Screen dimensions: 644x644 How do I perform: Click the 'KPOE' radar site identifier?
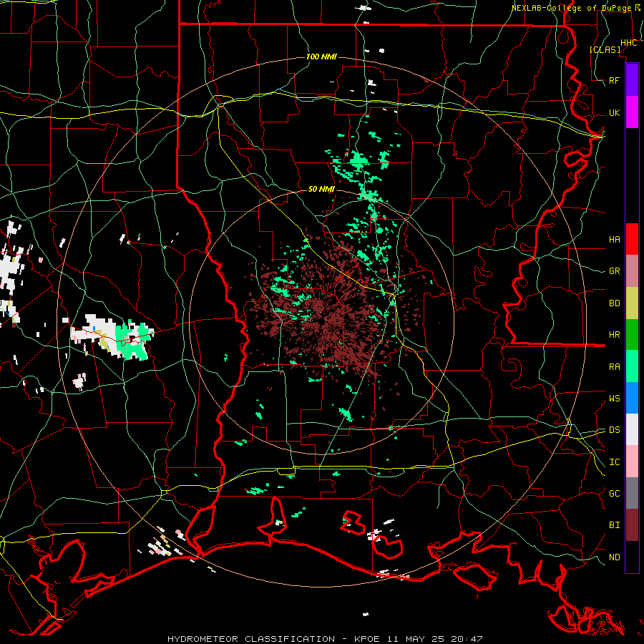coord(366,639)
